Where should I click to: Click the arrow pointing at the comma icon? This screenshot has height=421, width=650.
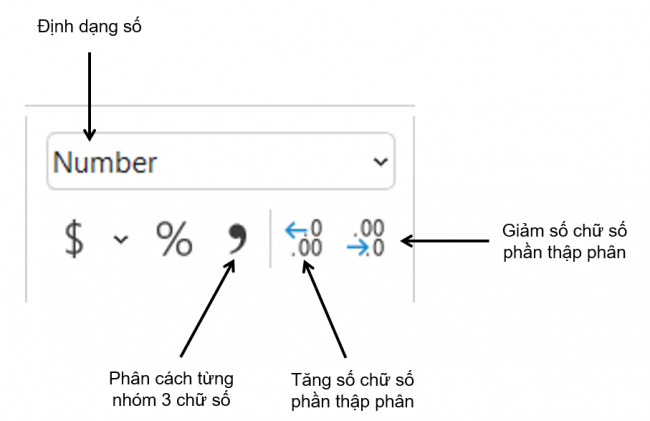pos(207,309)
